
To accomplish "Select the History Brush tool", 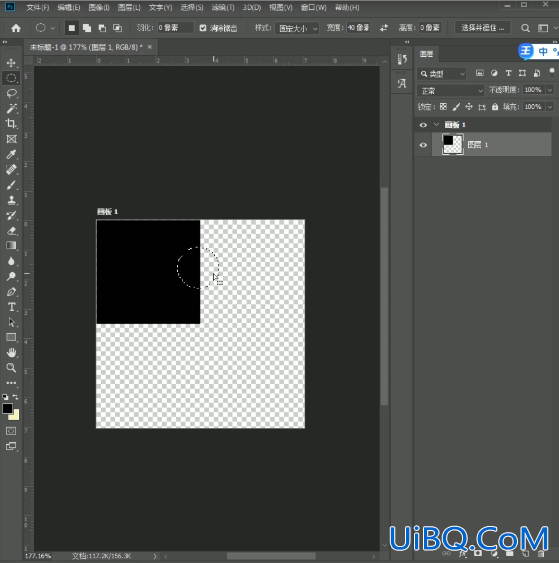I will tap(11, 215).
